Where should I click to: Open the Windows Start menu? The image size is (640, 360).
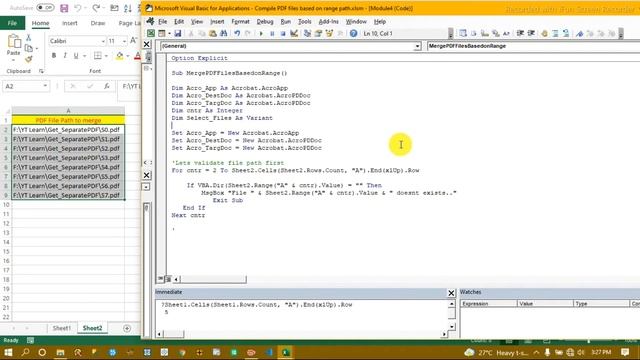tap(8, 352)
